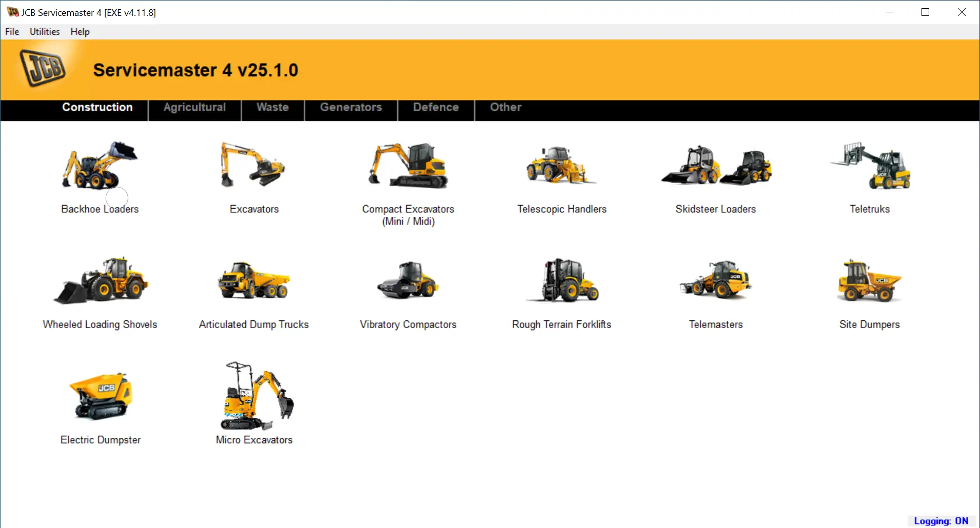
Task: Switch to the Agricultural tab
Action: pos(194,107)
